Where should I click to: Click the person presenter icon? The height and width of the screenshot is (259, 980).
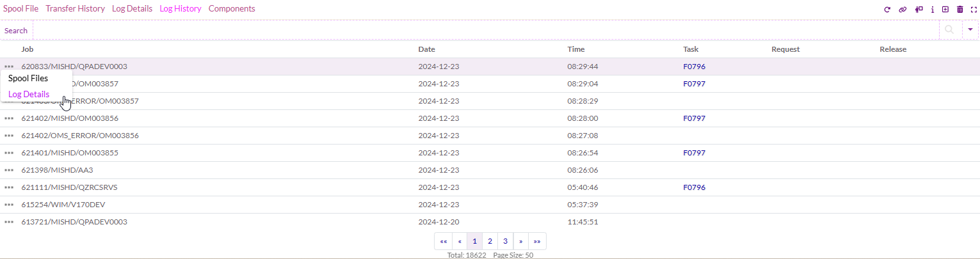919,10
